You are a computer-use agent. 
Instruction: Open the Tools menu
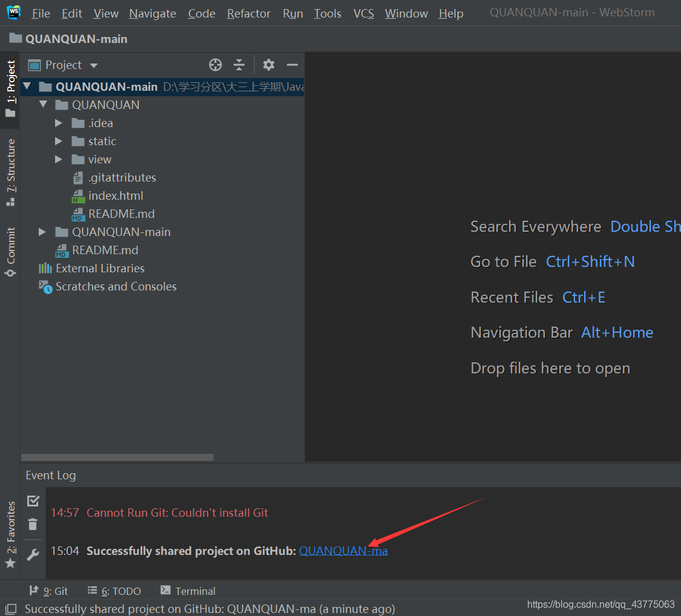pos(327,13)
